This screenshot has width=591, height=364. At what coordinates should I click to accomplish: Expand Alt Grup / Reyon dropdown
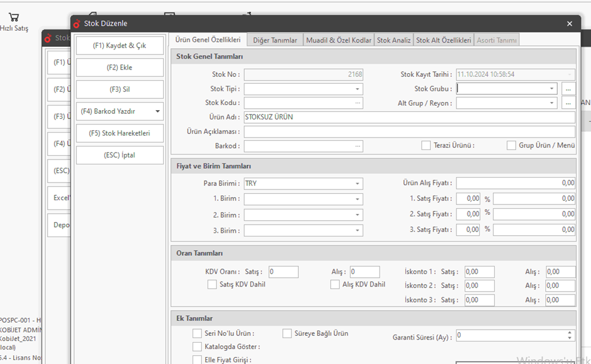[552, 103]
